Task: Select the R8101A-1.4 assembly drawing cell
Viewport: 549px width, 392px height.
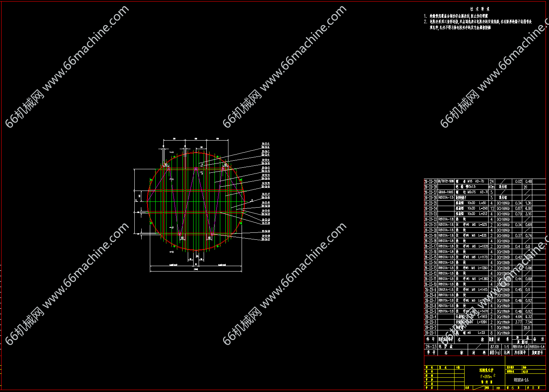Action: (537, 347)
